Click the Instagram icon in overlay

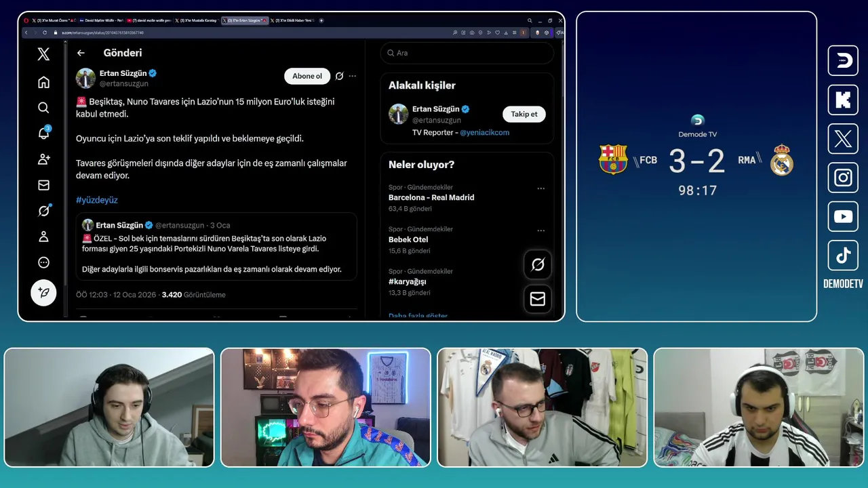843,178
